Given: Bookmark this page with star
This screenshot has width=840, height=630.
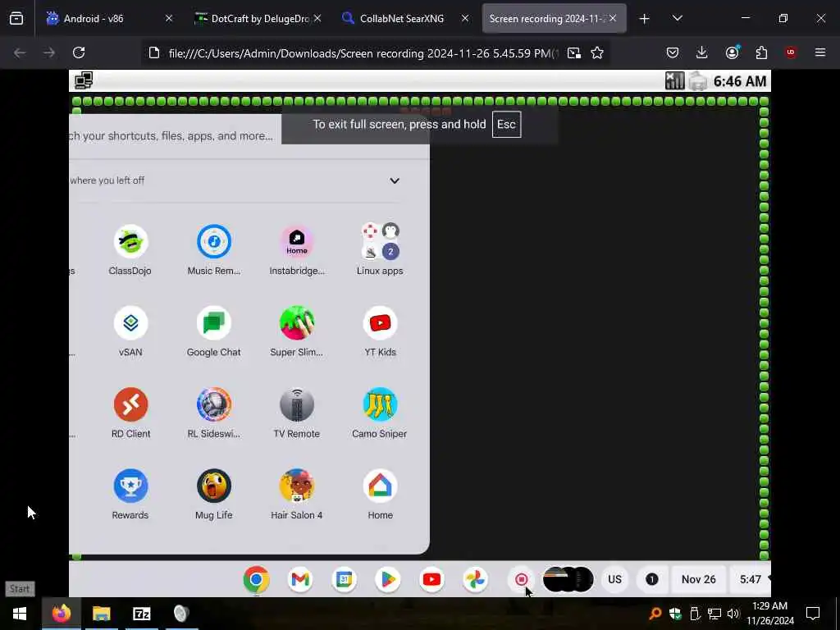Looking at the screenshot, I should [597, 52].
